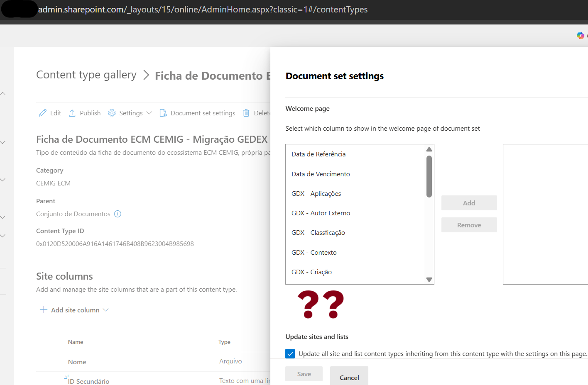Click the Nome site column row
Image resolution: width=588 pixels, height=385 pixels.
click(x=153, y=362)
